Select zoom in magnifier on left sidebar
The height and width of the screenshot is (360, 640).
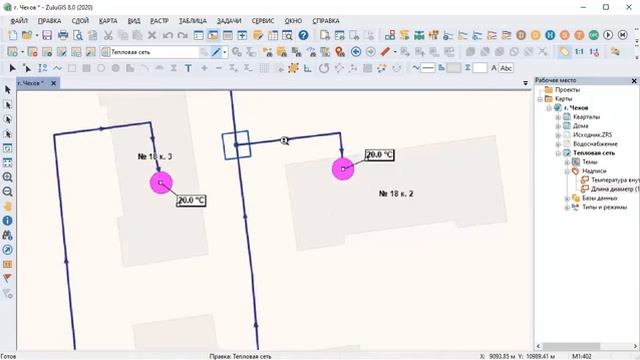coord(7,177)
